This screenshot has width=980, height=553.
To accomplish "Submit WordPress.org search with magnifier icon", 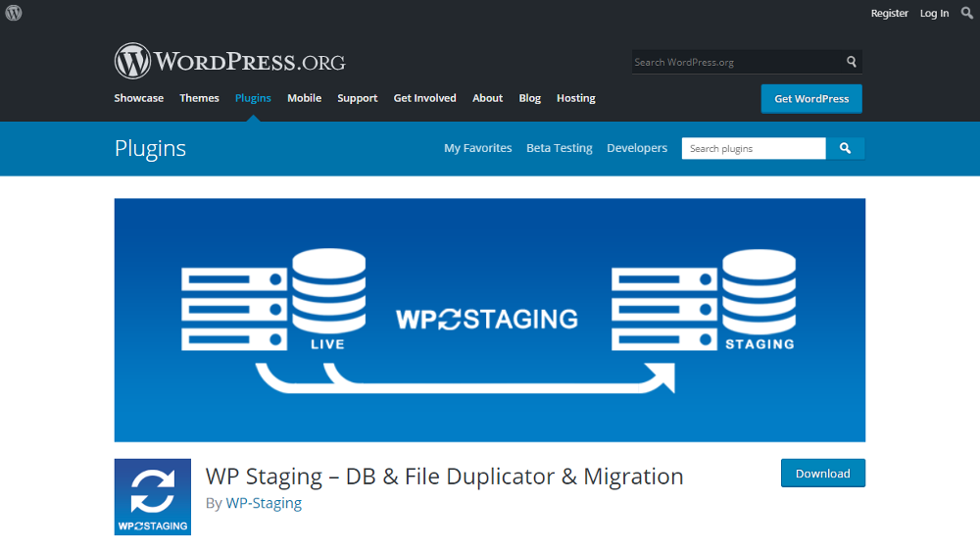I will (852, 62).
